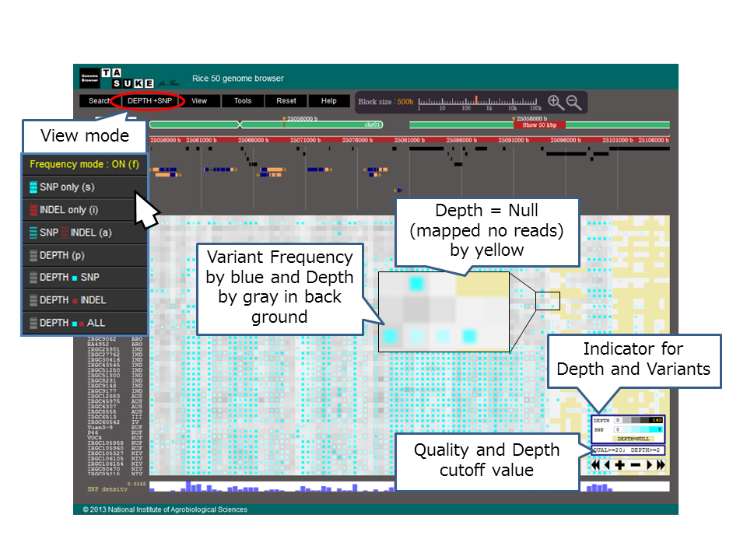Viewport: 747px width, 560px height.
Task: Click sample row IRGC6307
Action: 115,407
